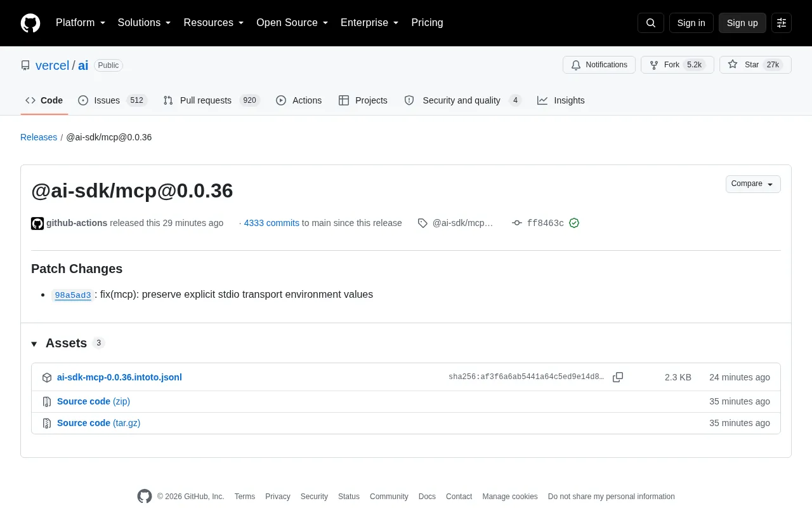Click the GitHub logo in header
812x508 pixels.
click(x=30, y=23)
